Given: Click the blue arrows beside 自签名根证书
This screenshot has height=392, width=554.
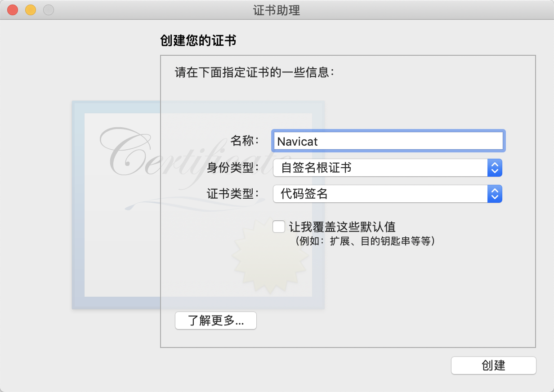Looking at the screenshot, I should [x=495, y=168].
